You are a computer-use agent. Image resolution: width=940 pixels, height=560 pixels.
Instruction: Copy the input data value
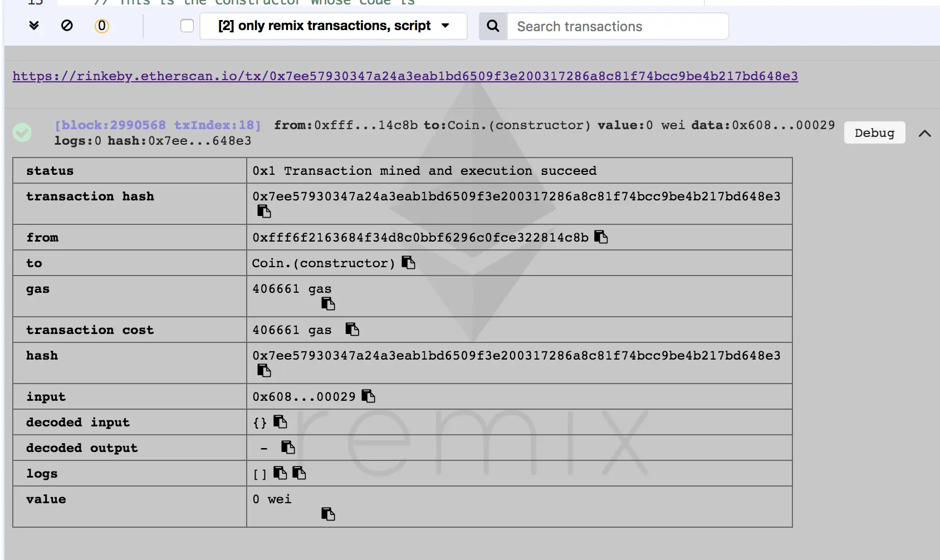(x=368, y=396)
